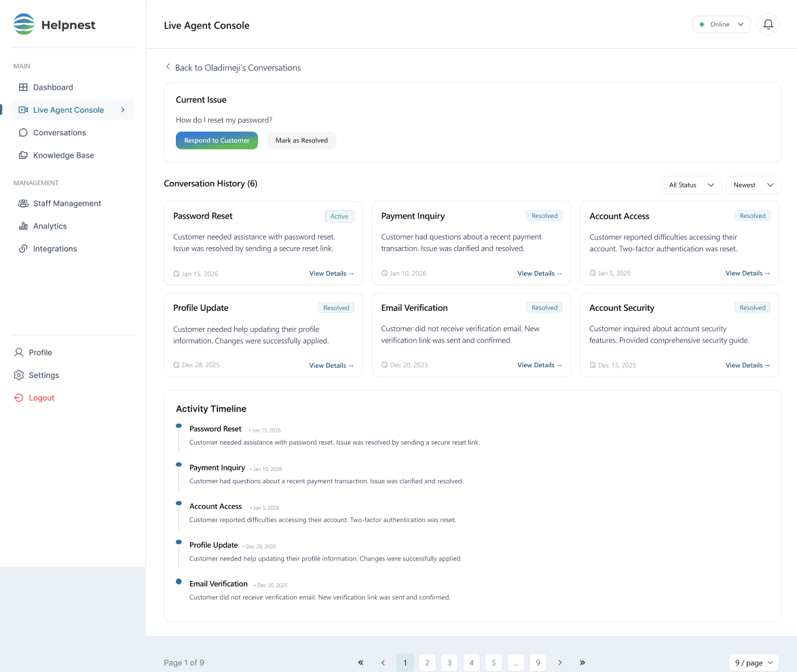View Details of Email Verification card
Screen dimensions: 797x672
tap(540, 365)
